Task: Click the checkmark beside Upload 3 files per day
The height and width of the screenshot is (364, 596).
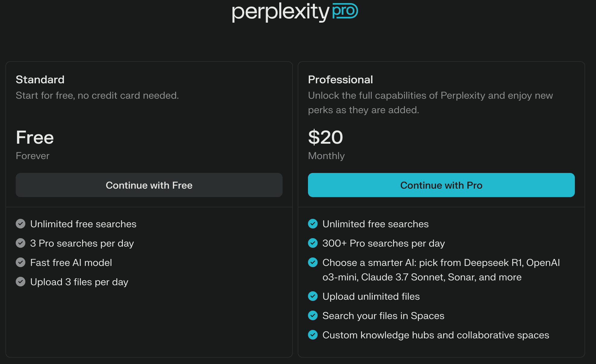Action: 21,282
